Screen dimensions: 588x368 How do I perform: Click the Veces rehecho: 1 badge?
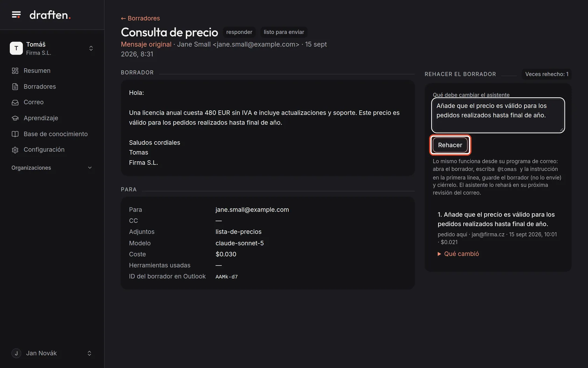pos(547,74)
